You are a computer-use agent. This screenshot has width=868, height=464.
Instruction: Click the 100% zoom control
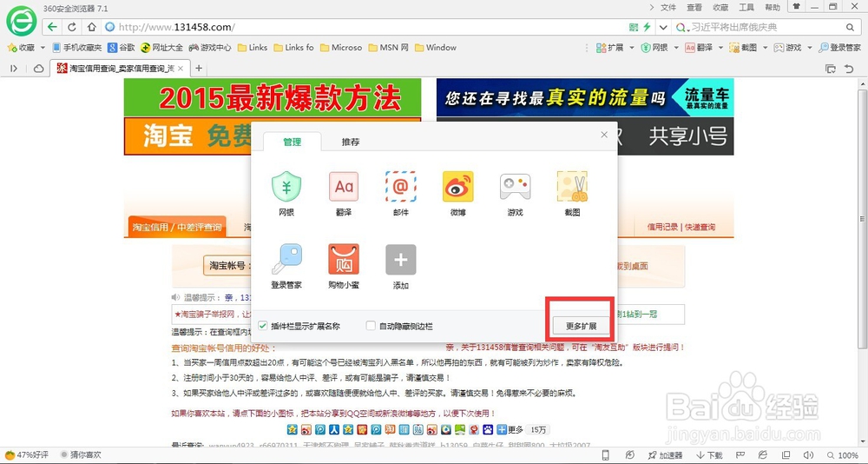[x=843, y=455]
